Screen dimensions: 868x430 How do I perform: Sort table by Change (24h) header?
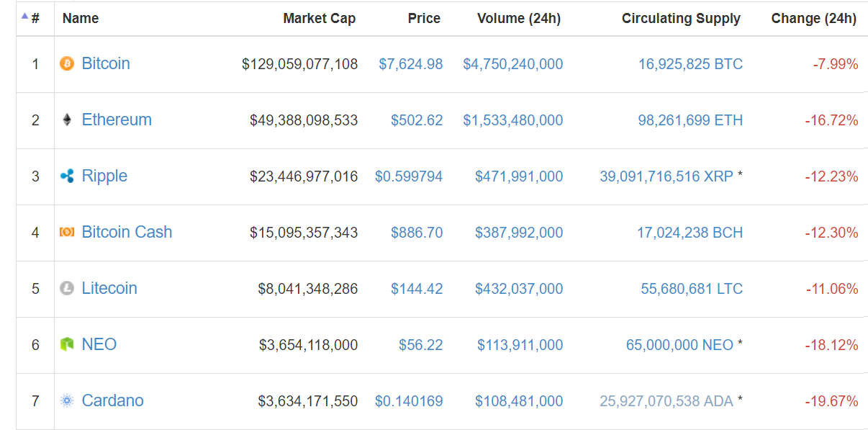pos(813,19)
